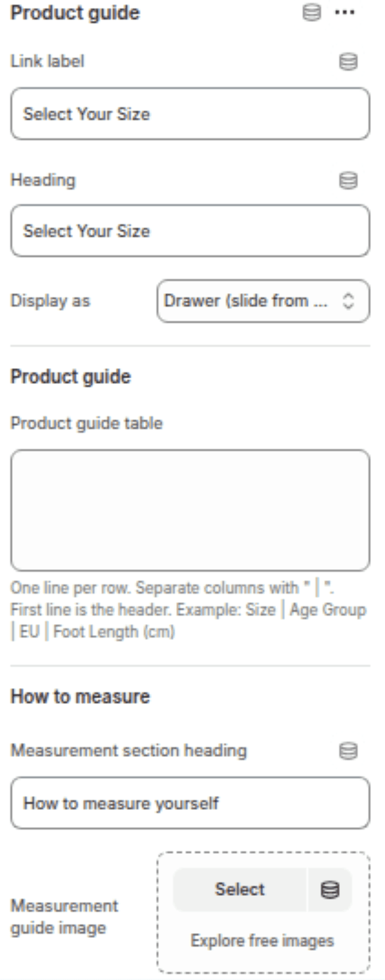Connect dynamic source for Measurement section heading

click(348, 751)
